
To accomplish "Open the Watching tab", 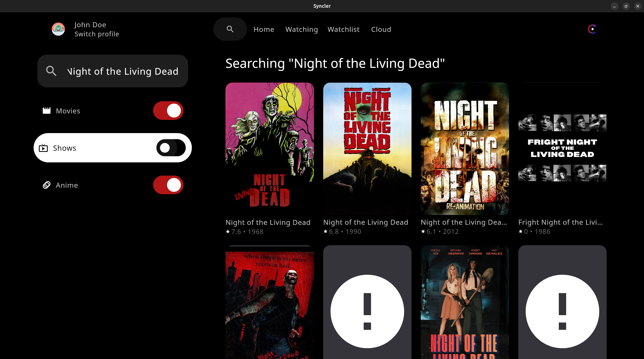I will pos(301,29).
